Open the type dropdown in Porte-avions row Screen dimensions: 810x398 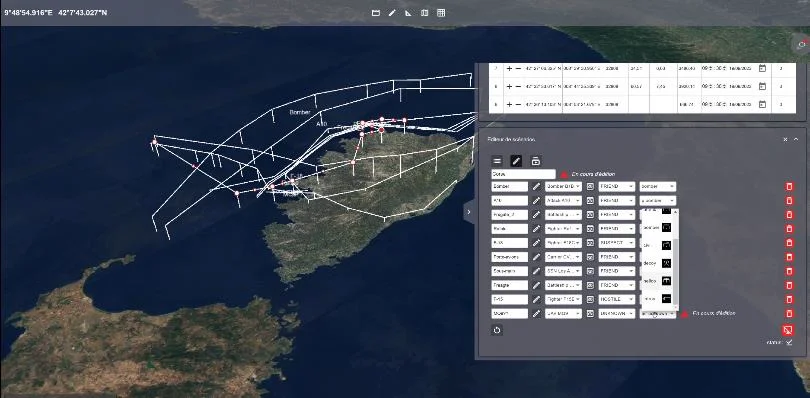(x=563, y=257)
